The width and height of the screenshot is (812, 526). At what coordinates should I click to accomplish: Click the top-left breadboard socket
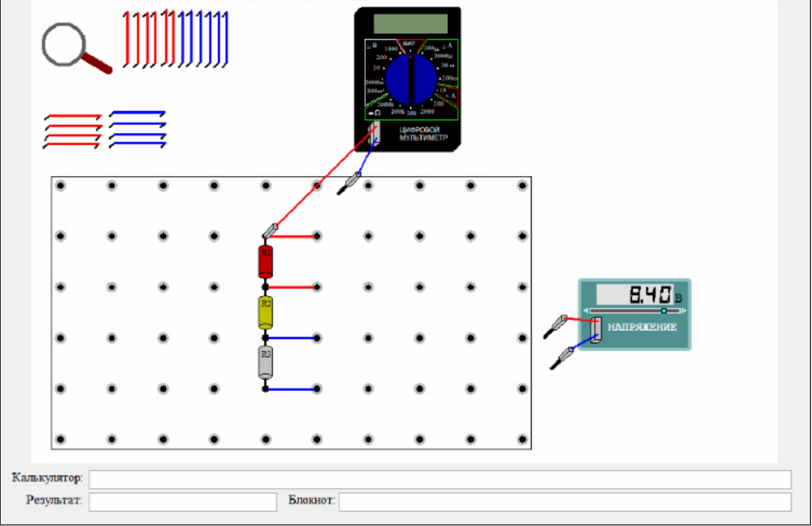60,186
